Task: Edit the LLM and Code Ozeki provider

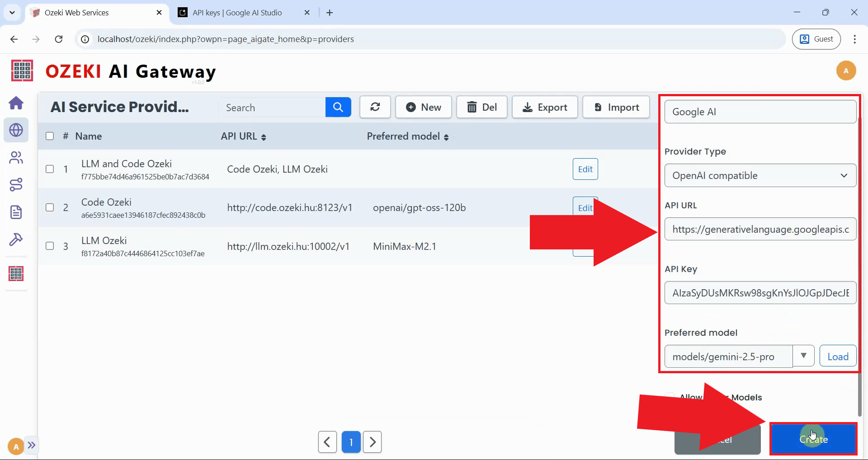Action: [585, 169]
